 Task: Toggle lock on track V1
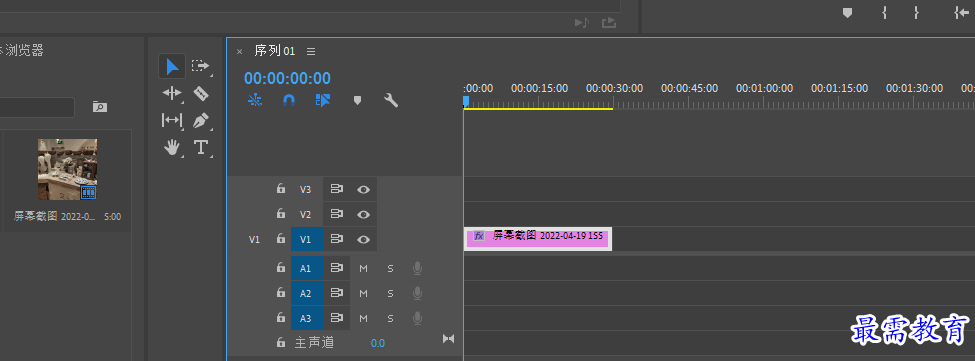pos(281,239)
